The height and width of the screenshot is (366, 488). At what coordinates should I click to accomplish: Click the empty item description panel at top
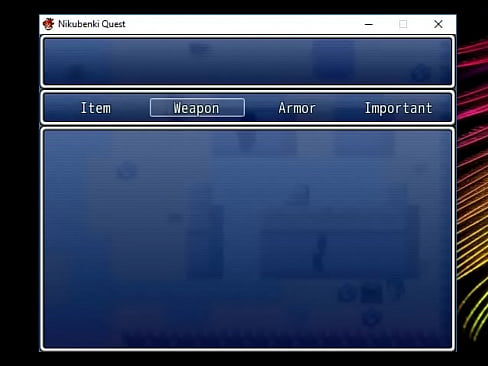coord(247,62)
